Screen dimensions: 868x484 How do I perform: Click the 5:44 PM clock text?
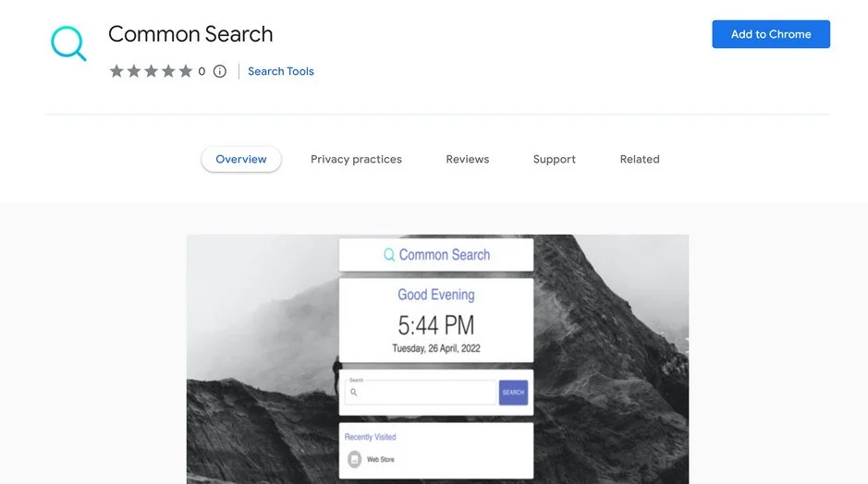tap(436, 325)
